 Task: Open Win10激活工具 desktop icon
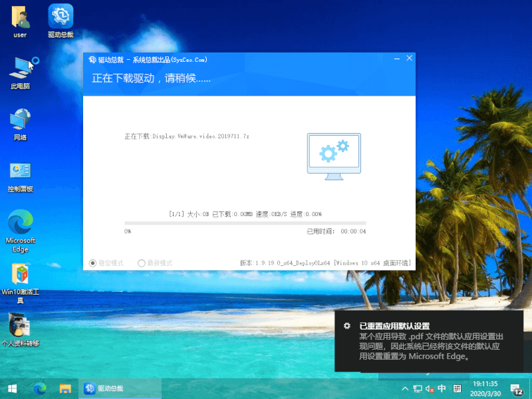[x=21, y=284]
